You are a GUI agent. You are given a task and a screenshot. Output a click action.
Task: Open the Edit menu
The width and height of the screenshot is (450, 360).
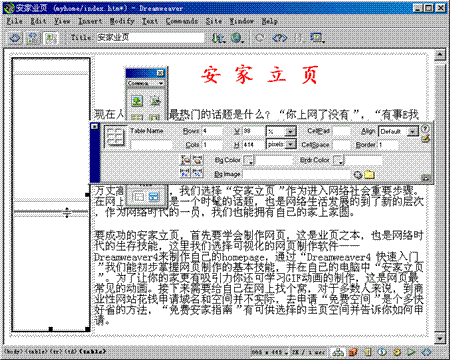click(x=38, y=21)
